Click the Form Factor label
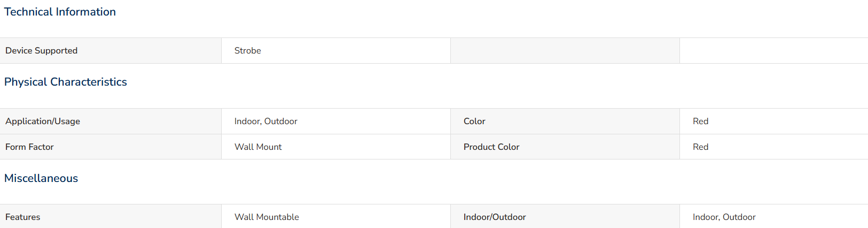Viewport: 868px width, 228px height. 29,147
